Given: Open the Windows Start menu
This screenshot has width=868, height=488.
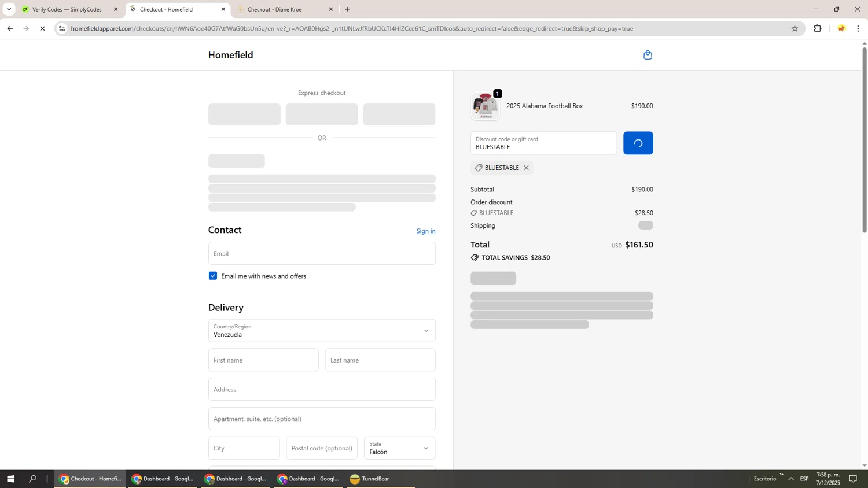Looking at the screenshot, I should click(x=10, y=479).
